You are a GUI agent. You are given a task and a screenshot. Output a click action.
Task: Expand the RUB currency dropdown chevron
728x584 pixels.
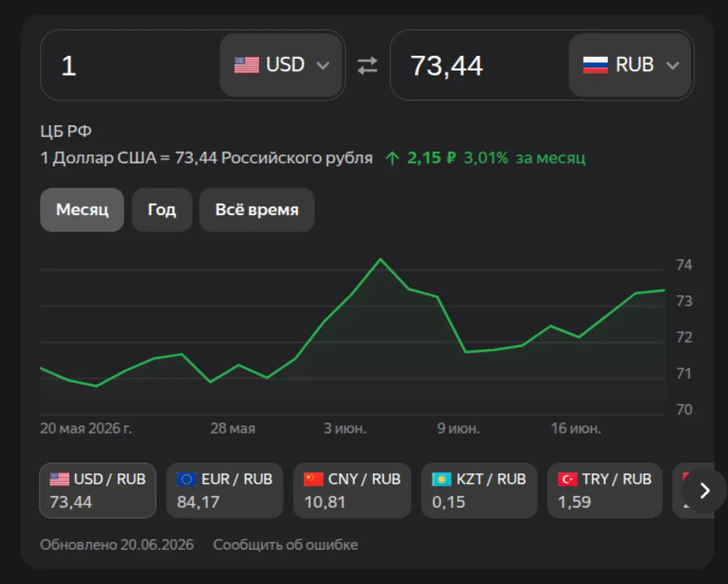point(672,65)
